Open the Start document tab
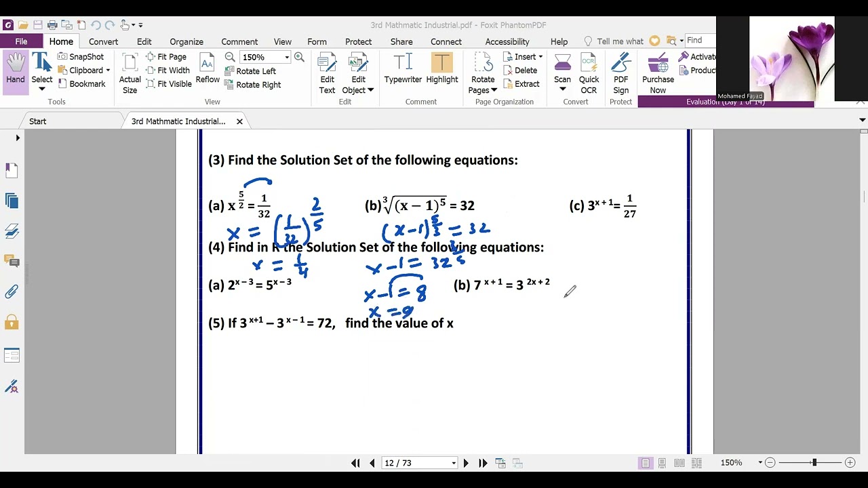Image resolution: width=868 pixels, height=488 pixels. click(38, 121)
